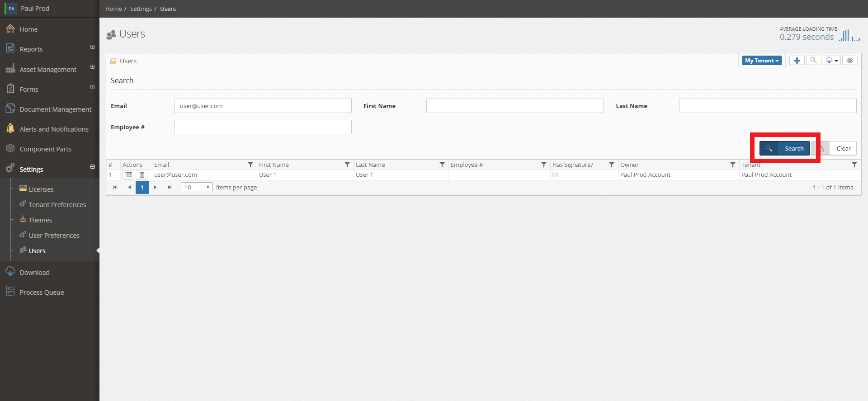The width and height of the screenshot is (868, 401).
Task: Click the Home breadcrumb link
Action: [x=113, y=9]
